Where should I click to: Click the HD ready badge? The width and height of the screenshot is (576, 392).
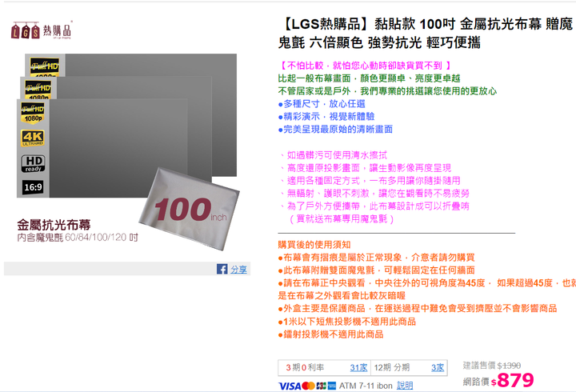pos(33,163)
